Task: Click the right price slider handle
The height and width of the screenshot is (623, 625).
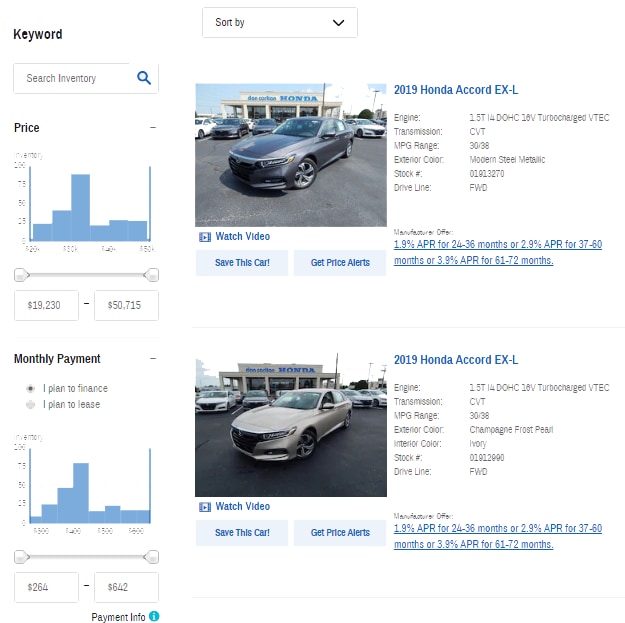Action: coord(151,275)
